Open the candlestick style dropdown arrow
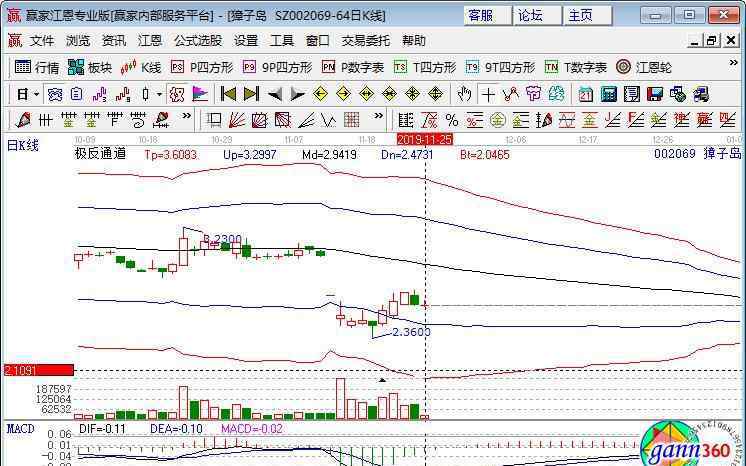 click(x=159, y=94)
